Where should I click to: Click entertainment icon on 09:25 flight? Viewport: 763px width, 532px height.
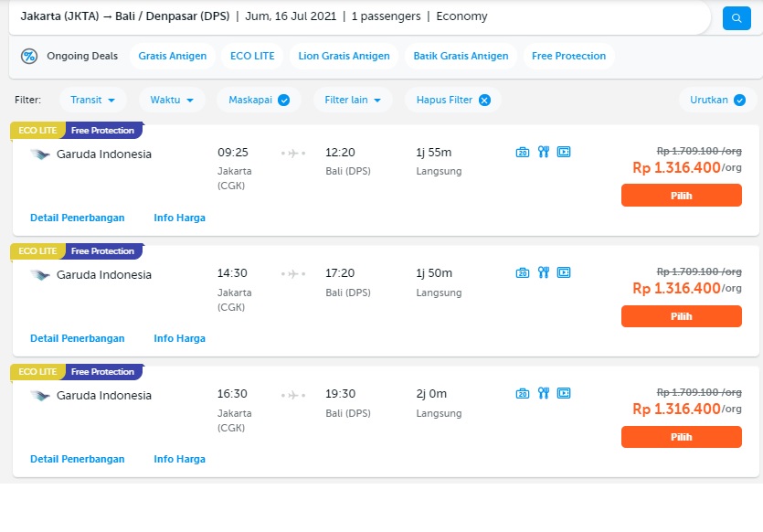564,152
